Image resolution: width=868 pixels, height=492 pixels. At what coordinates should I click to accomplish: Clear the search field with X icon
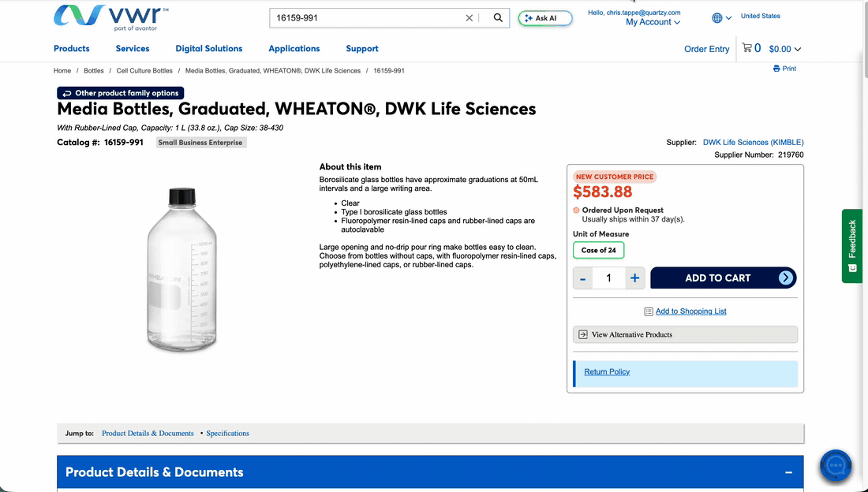coord(469,17)
